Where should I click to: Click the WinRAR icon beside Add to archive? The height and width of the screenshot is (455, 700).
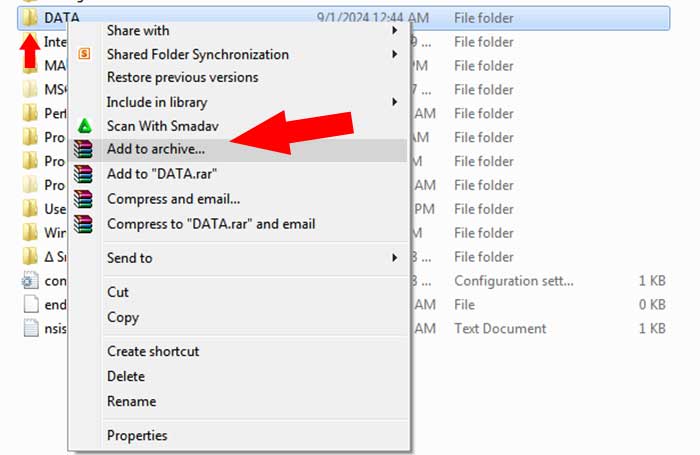pyautogui.click(x=84, y=150)
